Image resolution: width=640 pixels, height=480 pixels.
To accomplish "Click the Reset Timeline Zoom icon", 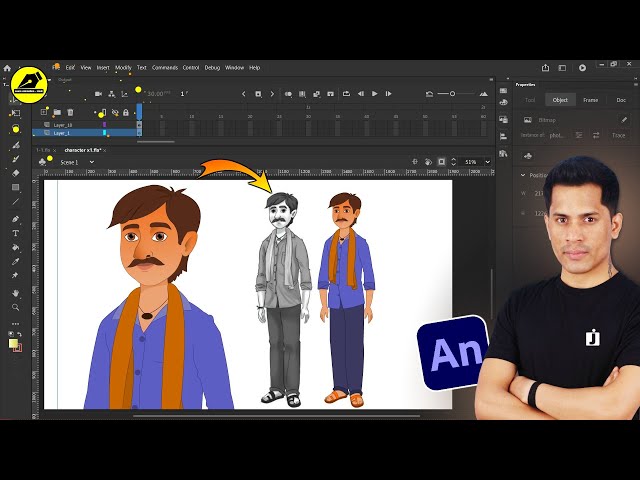I will point(429,94).
